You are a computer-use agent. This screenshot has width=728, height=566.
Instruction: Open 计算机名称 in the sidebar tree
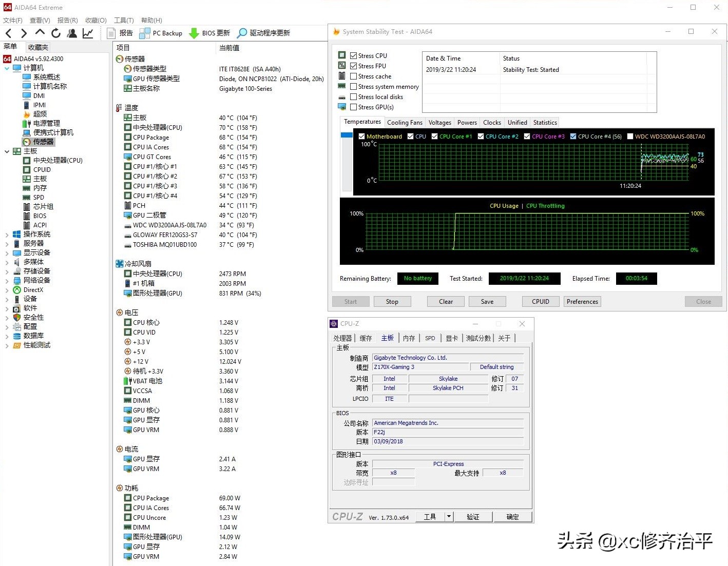click(50, 86)
